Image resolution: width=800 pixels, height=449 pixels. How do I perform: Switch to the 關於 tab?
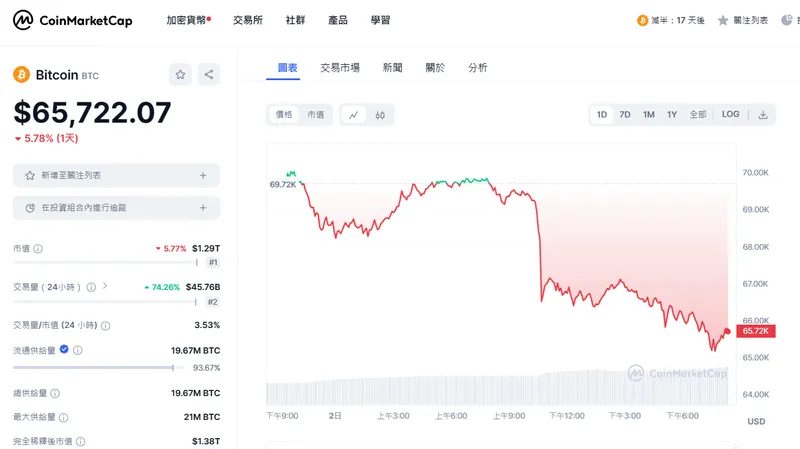pyautogui.click(x=435, y=68)
